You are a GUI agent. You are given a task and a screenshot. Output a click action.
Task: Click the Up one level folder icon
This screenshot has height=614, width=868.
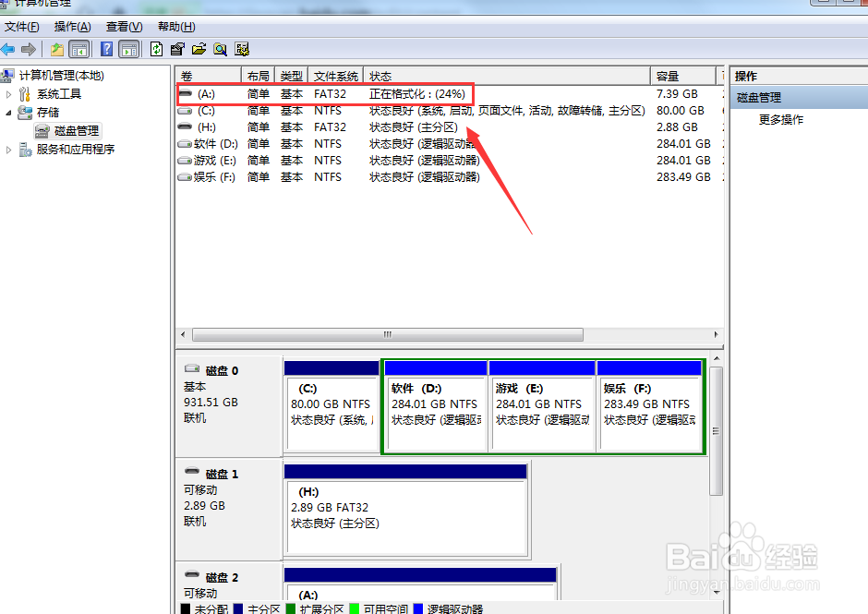point(57,49)
